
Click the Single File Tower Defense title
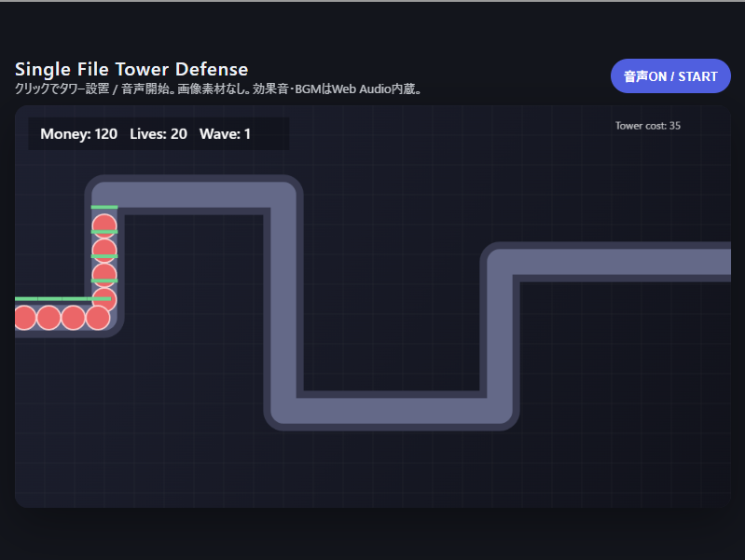click(x=131, y=69)
